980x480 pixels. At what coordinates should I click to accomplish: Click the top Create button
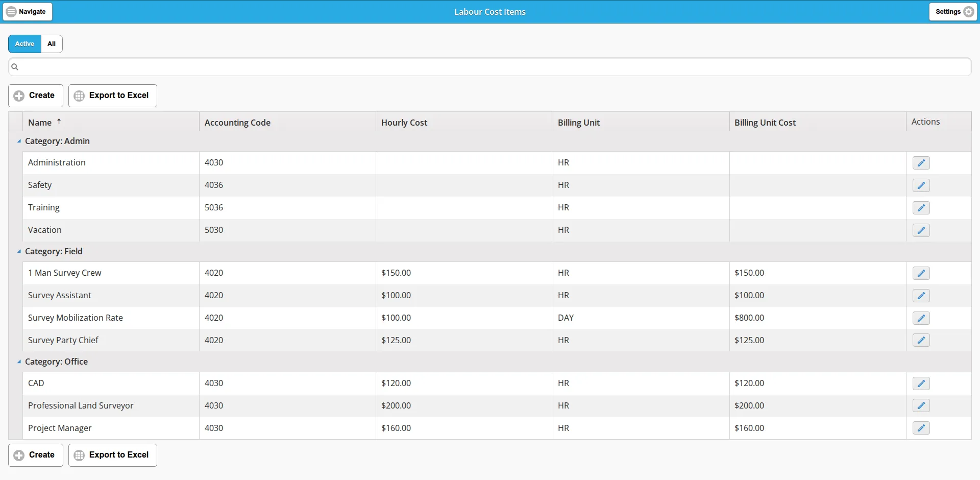tap(36, 95)
